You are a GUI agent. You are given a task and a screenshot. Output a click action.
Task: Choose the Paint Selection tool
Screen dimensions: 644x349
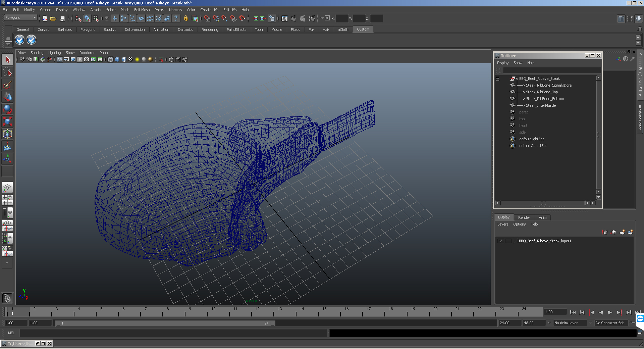point(7,84)
